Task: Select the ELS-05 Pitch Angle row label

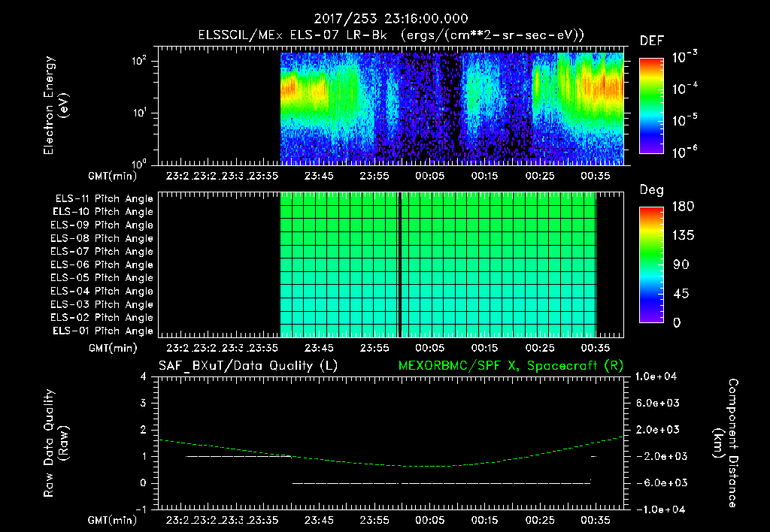Action: [102, 278]
